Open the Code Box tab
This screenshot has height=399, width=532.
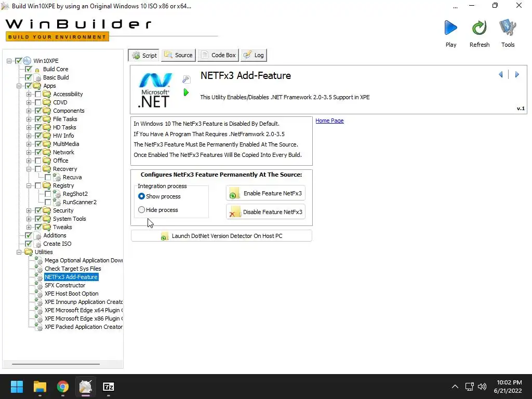218,55
